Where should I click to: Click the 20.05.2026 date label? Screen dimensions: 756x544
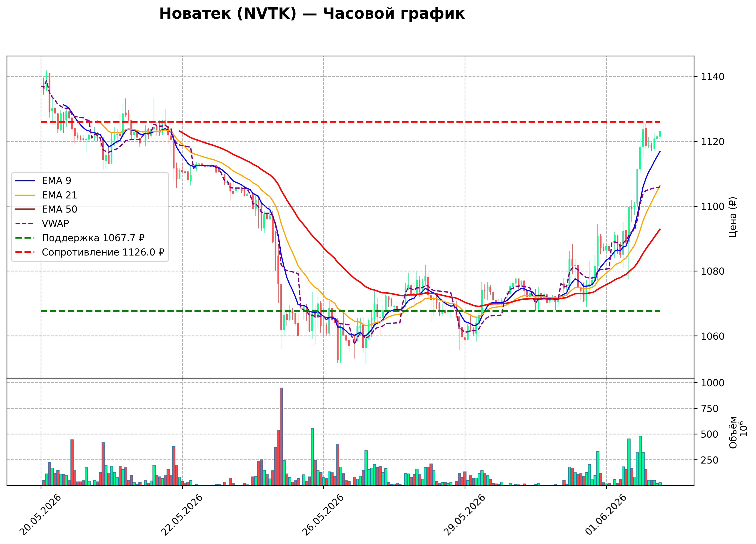(x=40, y=515)
